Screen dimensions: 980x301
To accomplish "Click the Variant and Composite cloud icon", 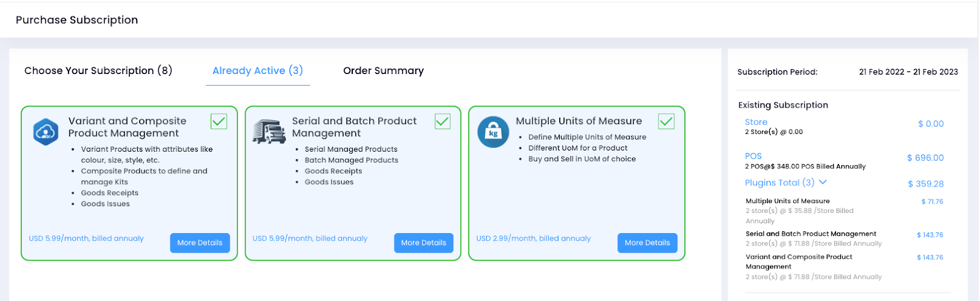I will [x=46, y=132].
